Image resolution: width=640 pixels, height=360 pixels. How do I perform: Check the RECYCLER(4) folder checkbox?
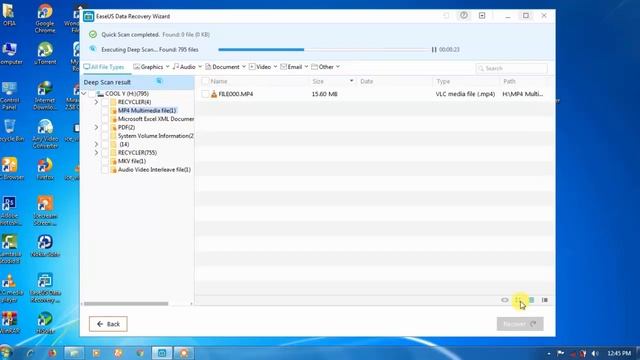[105, 102]
